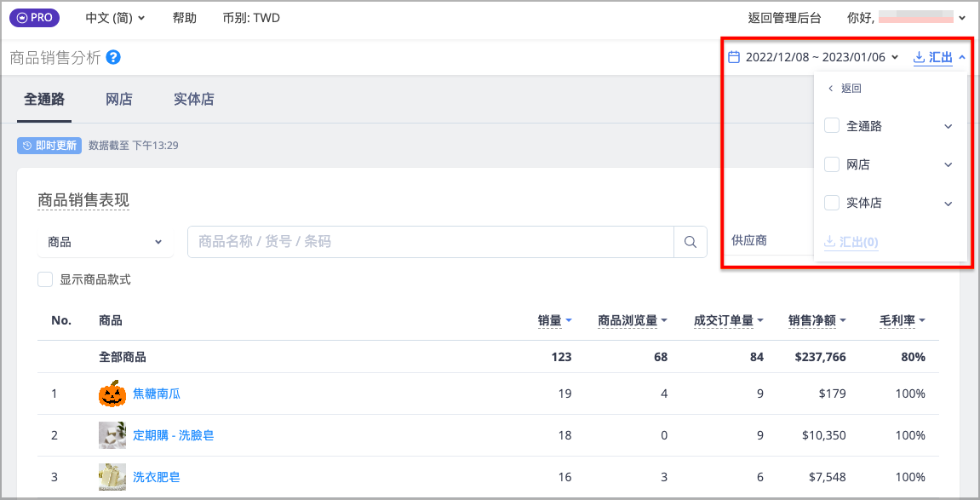The image size is (980, 500).
Task: Click the 即时更新 refresh badge
Action: click(49, 146)
